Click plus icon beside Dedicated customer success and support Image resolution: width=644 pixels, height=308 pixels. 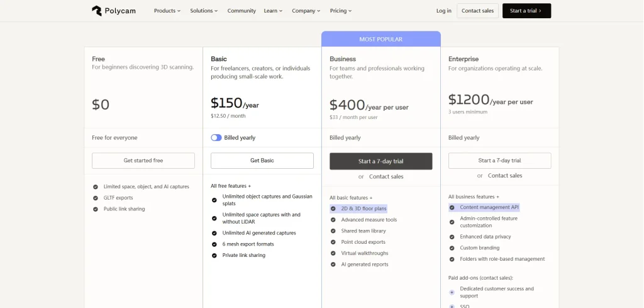(x=452, y=292)
